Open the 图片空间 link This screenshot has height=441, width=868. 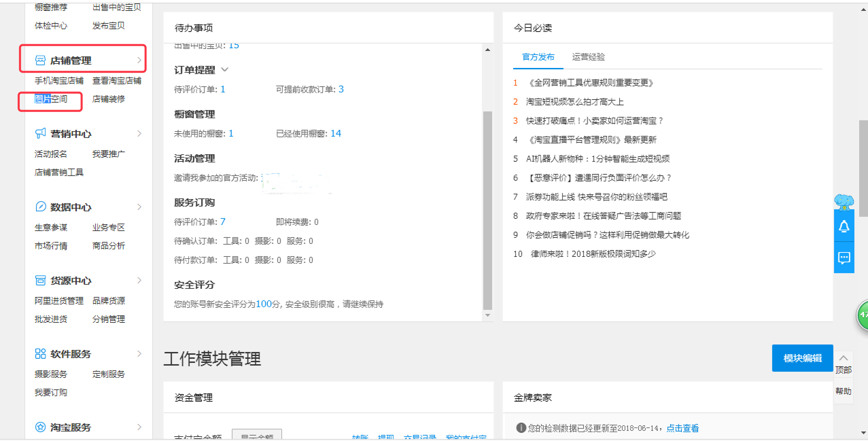tap(51, 99)
